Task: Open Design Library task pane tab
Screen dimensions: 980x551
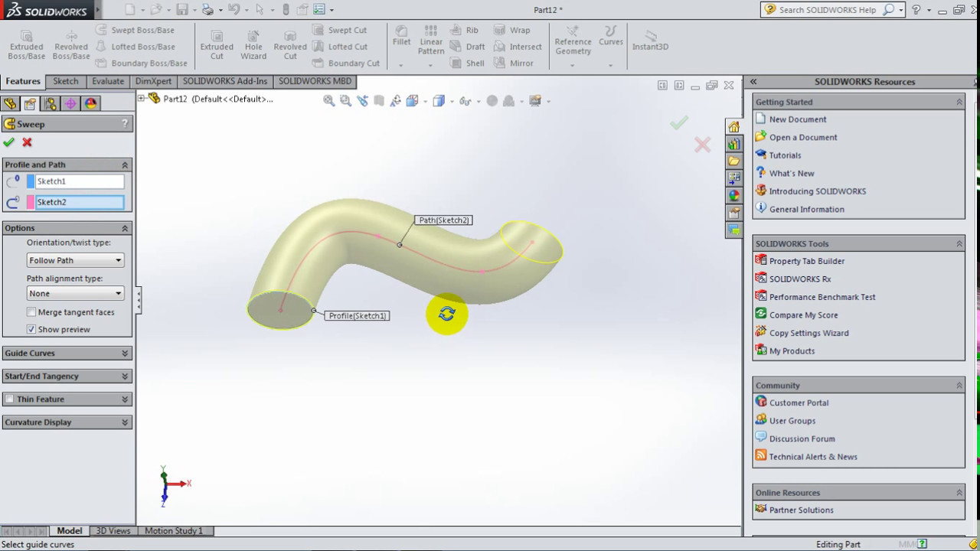Action: click(x=734, y=144)
